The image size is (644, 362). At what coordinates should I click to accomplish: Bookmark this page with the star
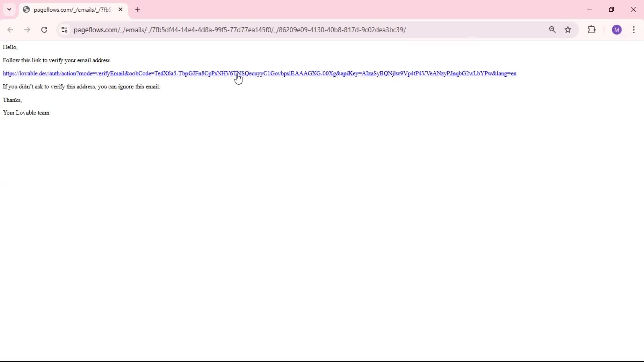568,30
